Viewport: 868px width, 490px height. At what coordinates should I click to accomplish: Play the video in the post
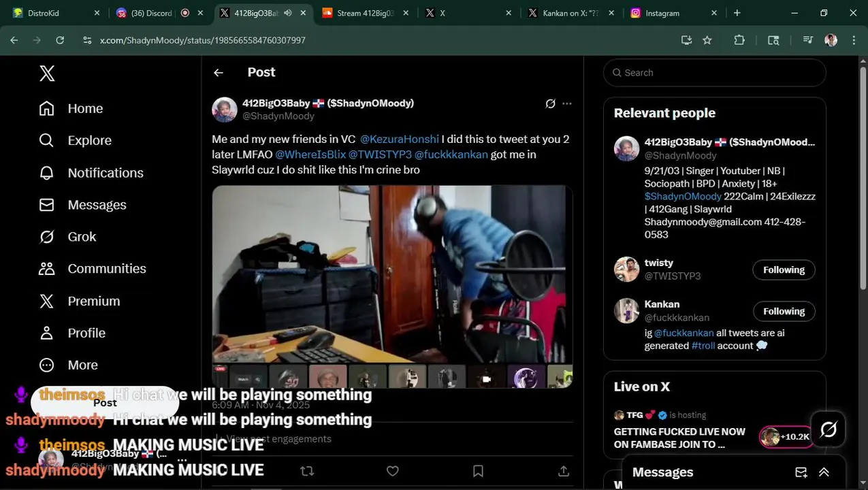(x=392, y=286)
